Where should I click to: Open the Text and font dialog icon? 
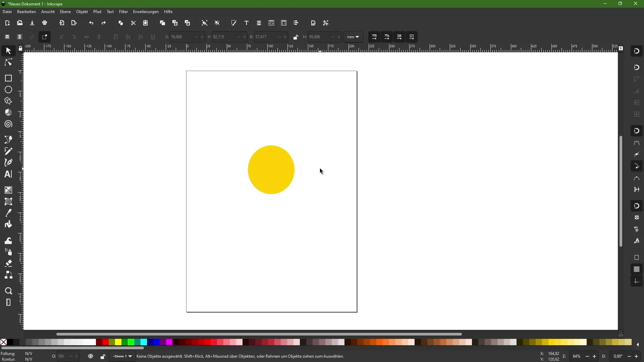pos(247,23)
